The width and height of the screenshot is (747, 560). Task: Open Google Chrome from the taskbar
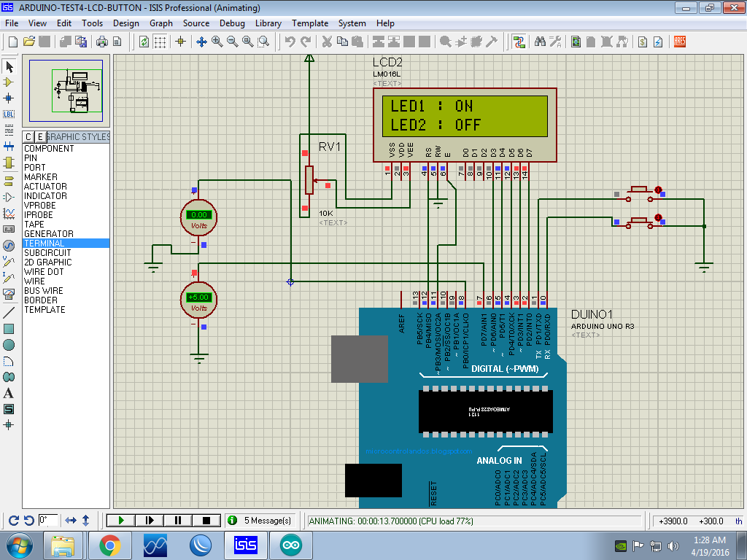click(109, 545)
